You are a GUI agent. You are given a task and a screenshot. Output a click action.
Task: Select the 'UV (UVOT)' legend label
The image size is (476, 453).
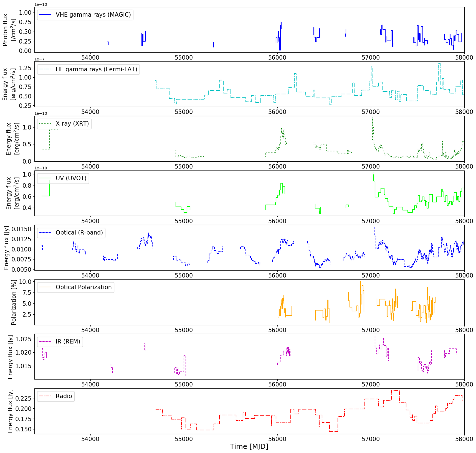(x=71, y=178)
